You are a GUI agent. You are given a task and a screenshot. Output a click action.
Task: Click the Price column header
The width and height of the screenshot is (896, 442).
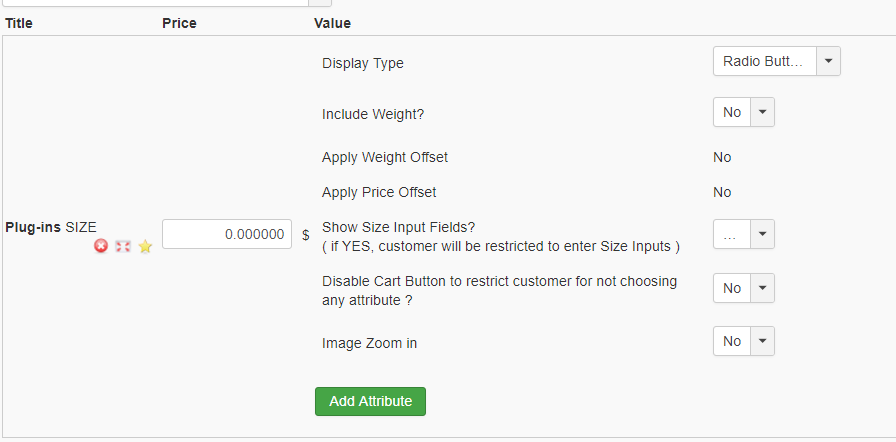tap(179, 23)
